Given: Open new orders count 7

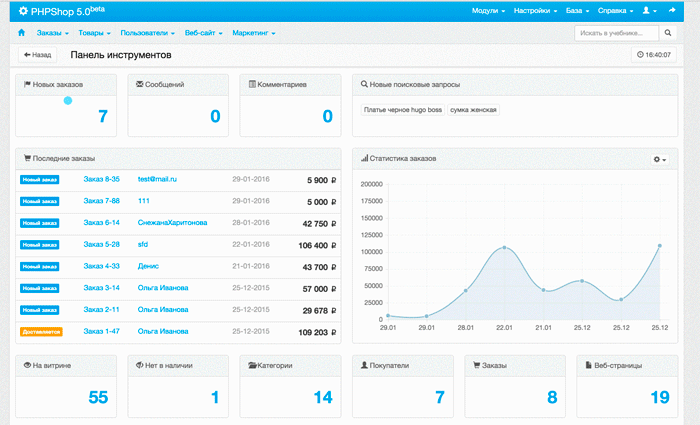Looking at the screenshot, I should [103, 117].
